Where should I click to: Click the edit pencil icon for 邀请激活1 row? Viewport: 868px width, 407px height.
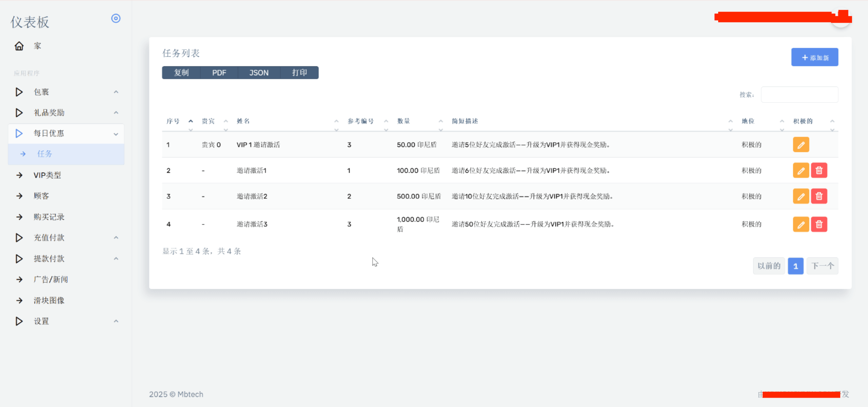point(801,170)
